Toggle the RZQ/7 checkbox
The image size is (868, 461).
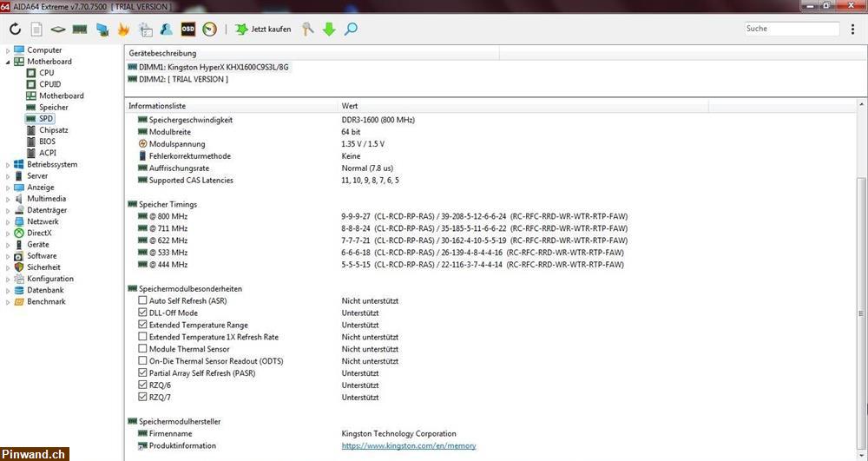(143, 398)
